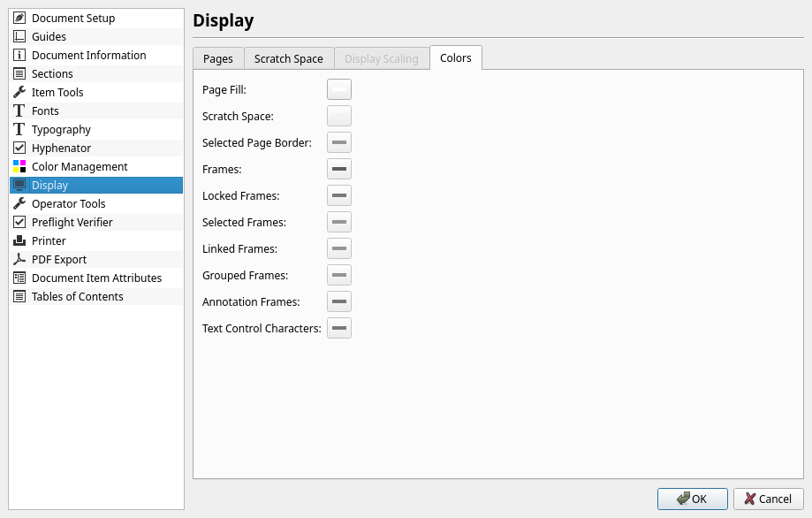Screen dimensions: 812x518
Task: Open Preflight Verifier settings
Action: [71, 222]
